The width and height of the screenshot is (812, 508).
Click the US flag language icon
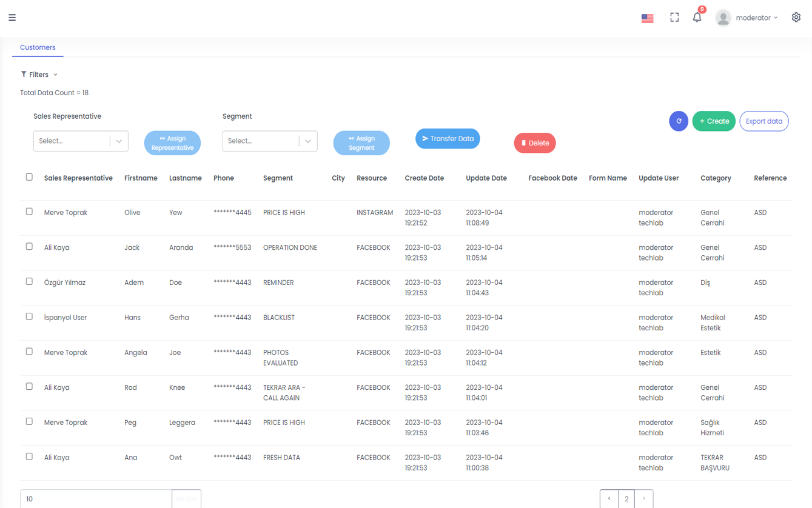tap(647, 18)
